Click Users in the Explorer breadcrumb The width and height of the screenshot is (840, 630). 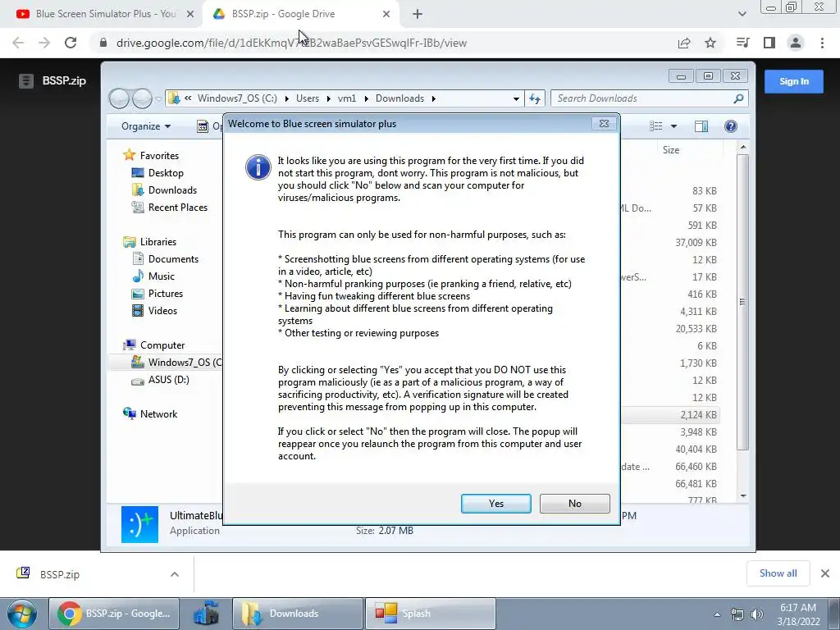(x=307, y=98)
